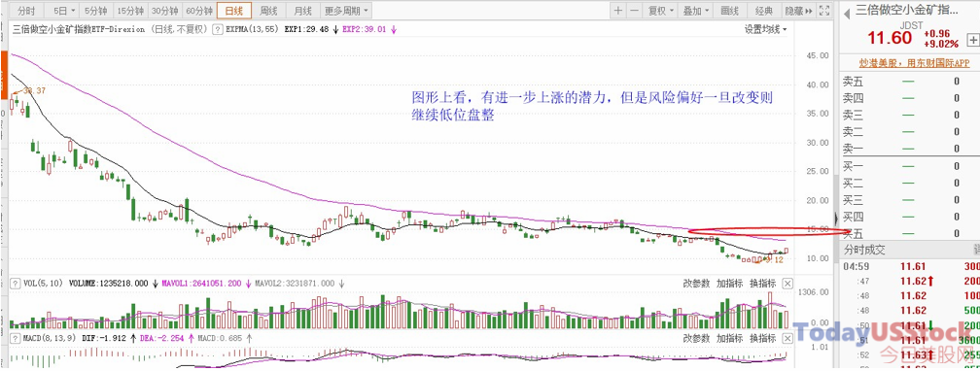Click 换指标 in the MACD panel
The width and height of the screenshot is (980, 371).
point(762,338)
